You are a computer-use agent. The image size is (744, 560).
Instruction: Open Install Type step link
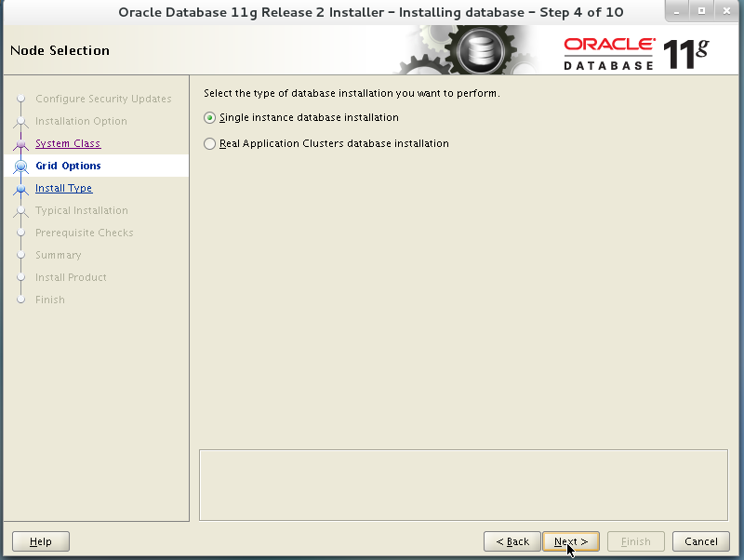63,188
